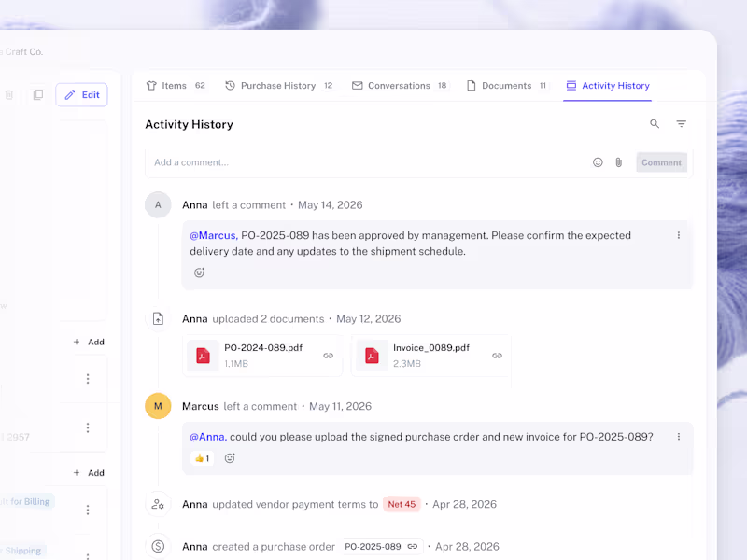Open options menu on Marcus's comment
Image resolution: width=747 pixels, height=560 pixels.
pos(679,437)
